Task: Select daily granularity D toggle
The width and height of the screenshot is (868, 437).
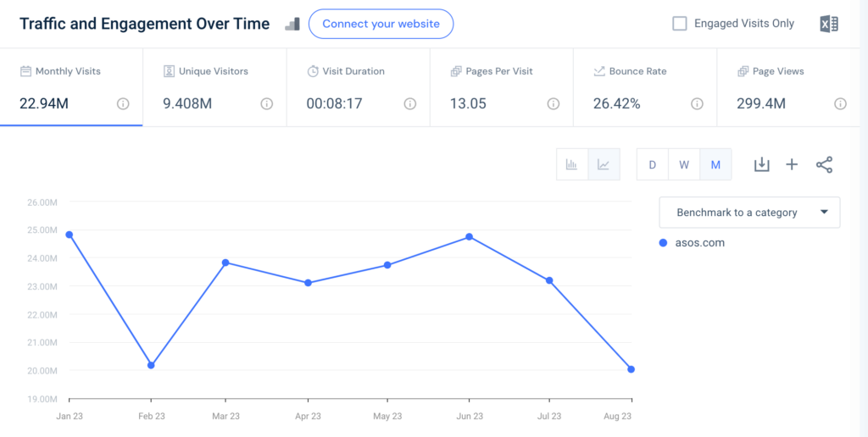Action: (x=653, y=164)
